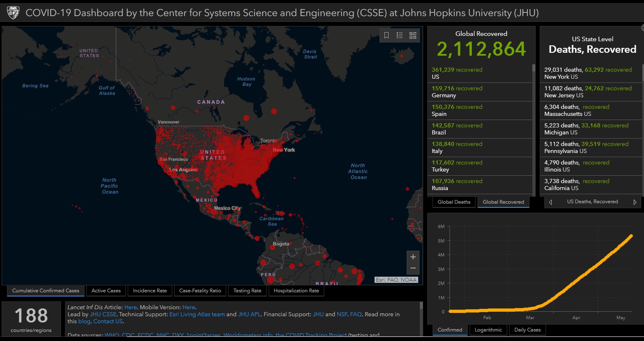
Task: View the Daily Cases chart tab
Action: click(x=527, y=330)
